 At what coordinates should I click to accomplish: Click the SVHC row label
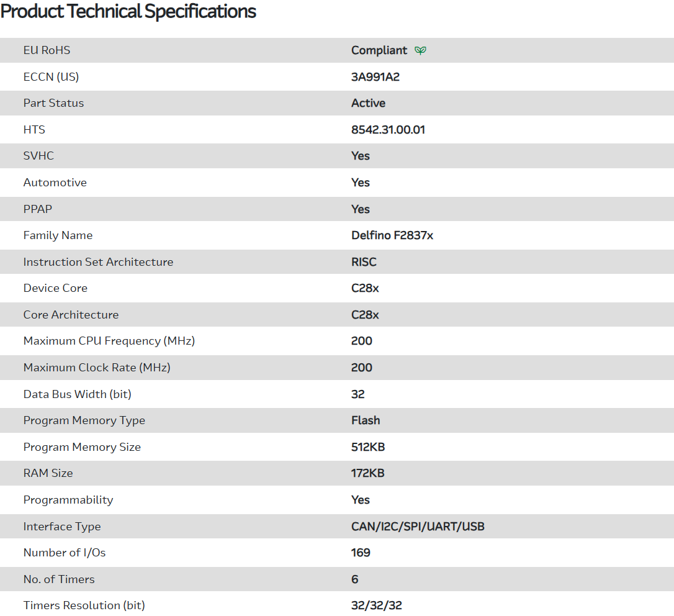(38, 156)
